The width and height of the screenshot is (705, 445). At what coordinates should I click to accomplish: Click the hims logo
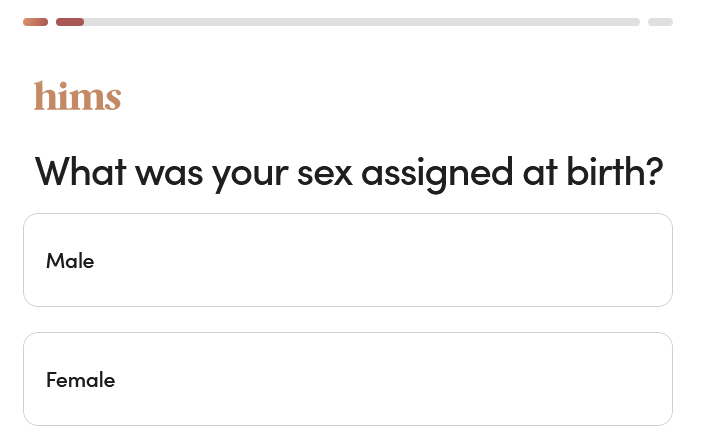(x=77, y=96)
